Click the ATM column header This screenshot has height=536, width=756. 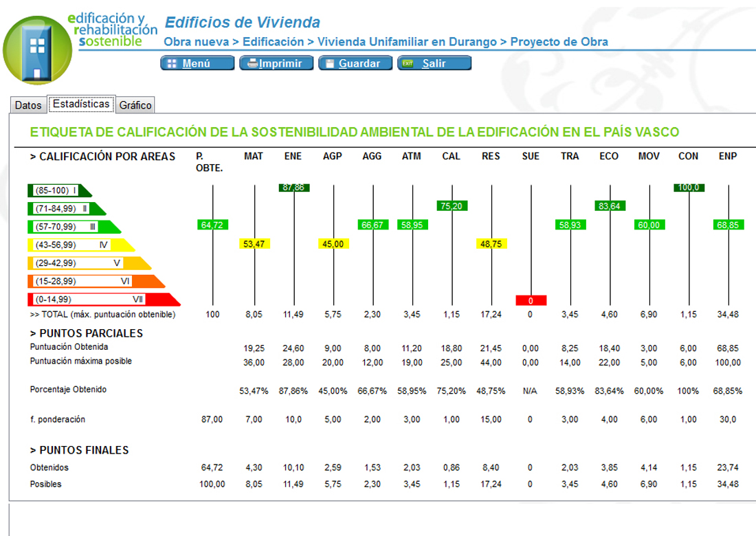click(412, 156)
